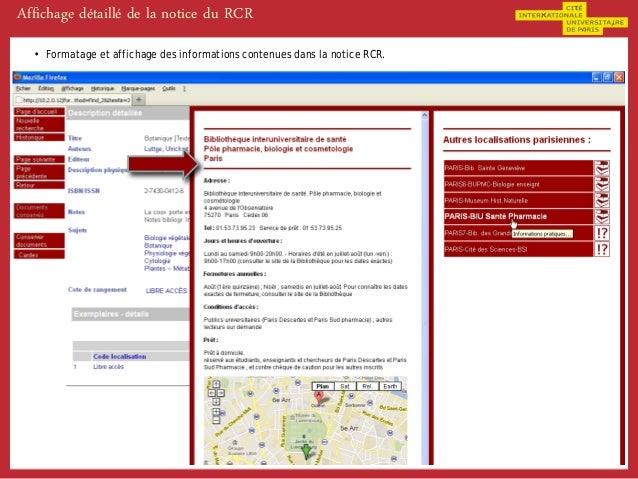Click the heading Bibliothèque interuniversitaire de santé
The height and width of the screenshot is (479, 638).
(x=275, y=139)
